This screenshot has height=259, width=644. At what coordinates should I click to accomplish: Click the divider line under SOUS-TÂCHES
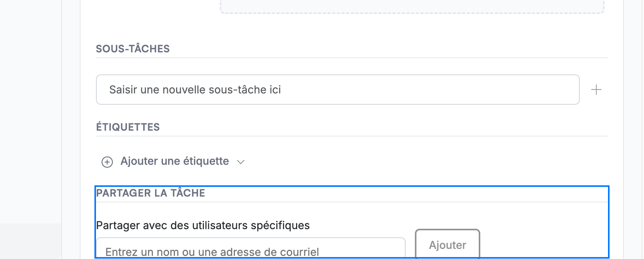pyautogui.click(x=351, y=58)
